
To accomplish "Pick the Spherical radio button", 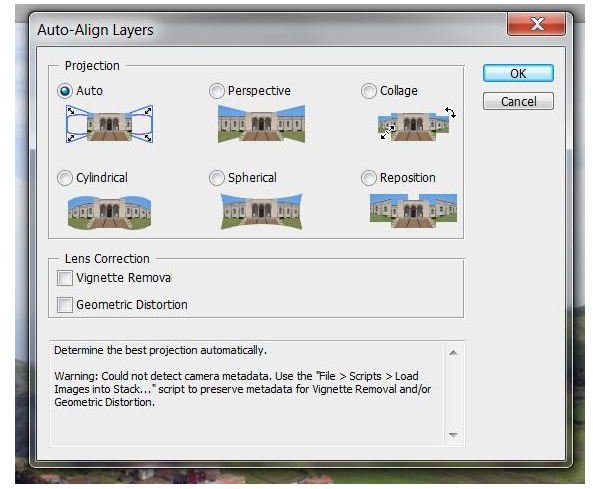I will [x=217, y=178].
